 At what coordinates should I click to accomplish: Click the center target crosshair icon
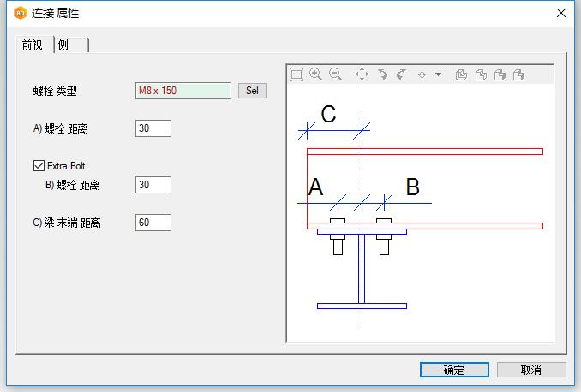point(422,75)
